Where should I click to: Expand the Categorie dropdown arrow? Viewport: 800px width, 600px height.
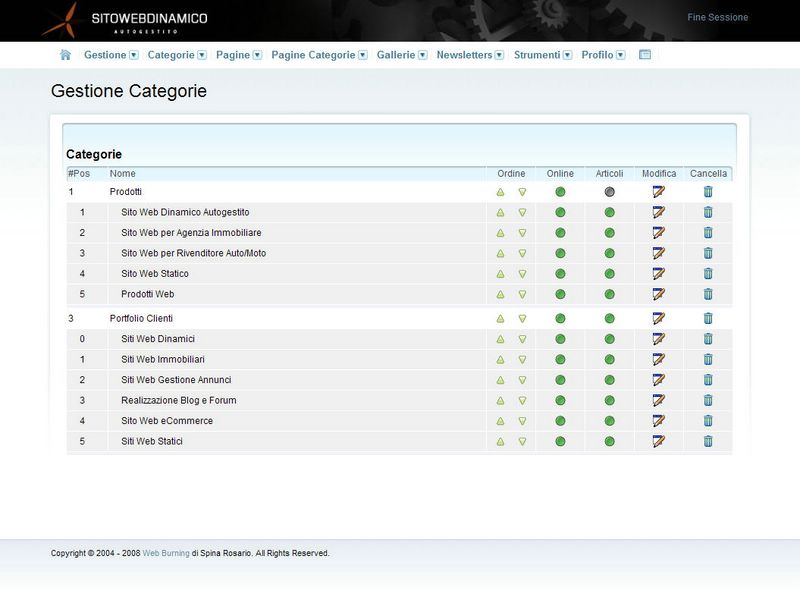[202, 55]
